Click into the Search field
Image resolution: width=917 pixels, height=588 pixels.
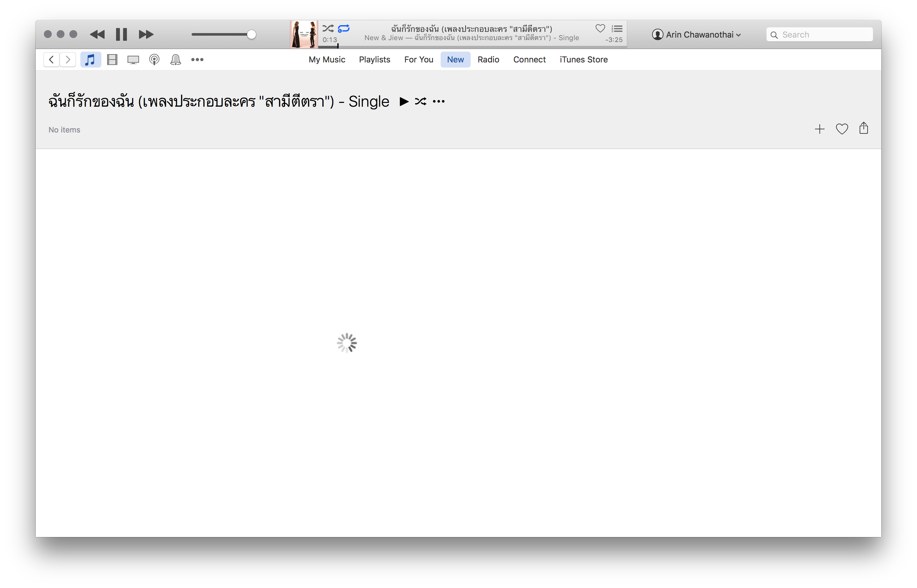click(825, 35)
